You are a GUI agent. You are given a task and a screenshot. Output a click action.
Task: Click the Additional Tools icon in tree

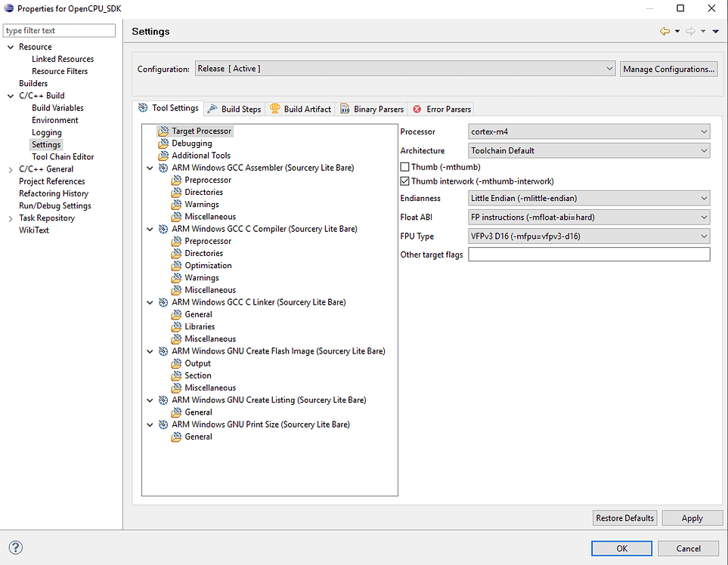pos(163,156)
